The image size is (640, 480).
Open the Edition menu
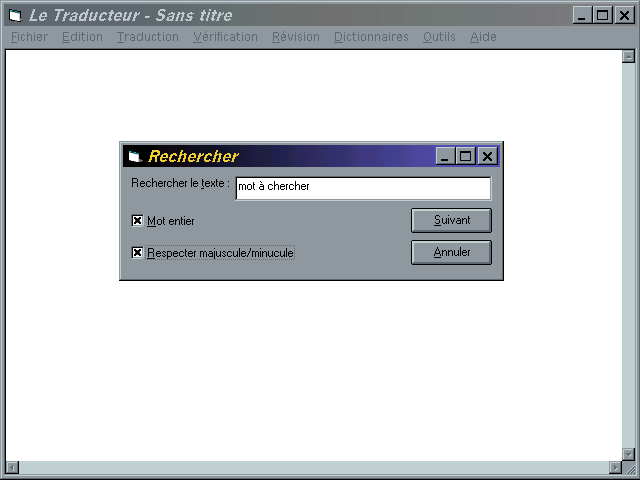coord(82,37)
